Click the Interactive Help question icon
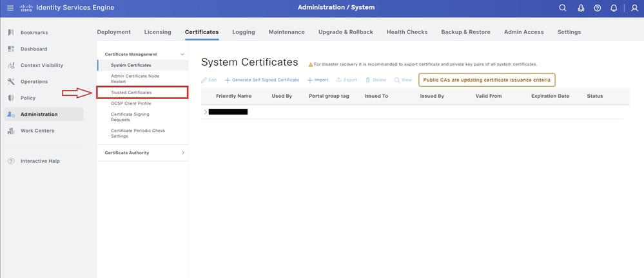Viewport: 644px width, 278px height. click(11, 161)
